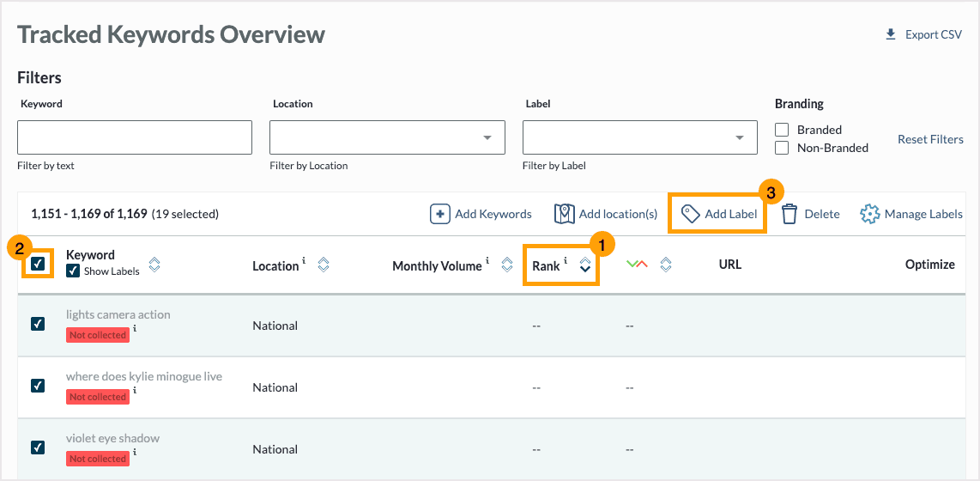This screenshot has height=481, width=980.
Task: Enable the Non-Branded checkbox
Action: [782, 148]
